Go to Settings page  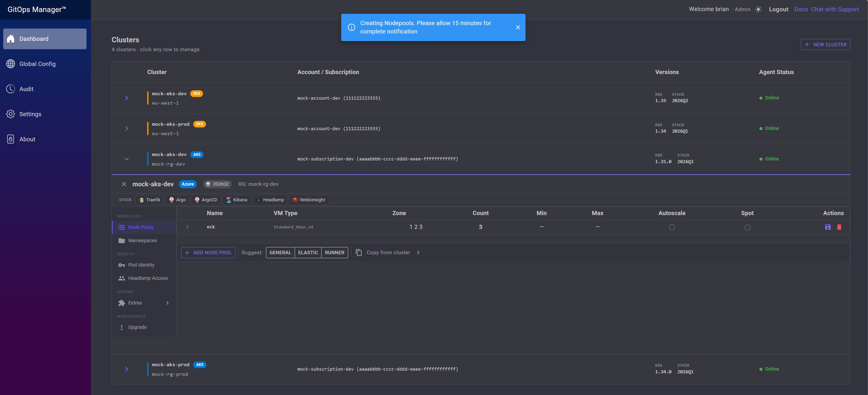pyautogui.click(x=45, y=114)
